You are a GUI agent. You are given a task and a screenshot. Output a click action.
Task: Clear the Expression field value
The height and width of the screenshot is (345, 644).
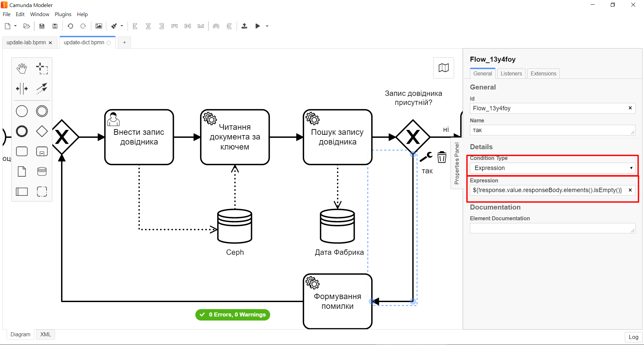[630, 190]
